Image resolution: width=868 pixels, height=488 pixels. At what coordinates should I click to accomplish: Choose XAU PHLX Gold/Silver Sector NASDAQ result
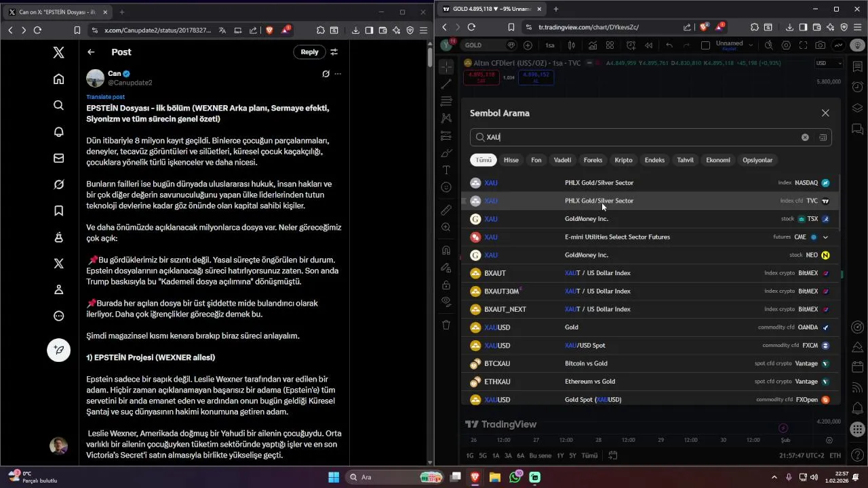pyautogui.click(x=650, y=183)
